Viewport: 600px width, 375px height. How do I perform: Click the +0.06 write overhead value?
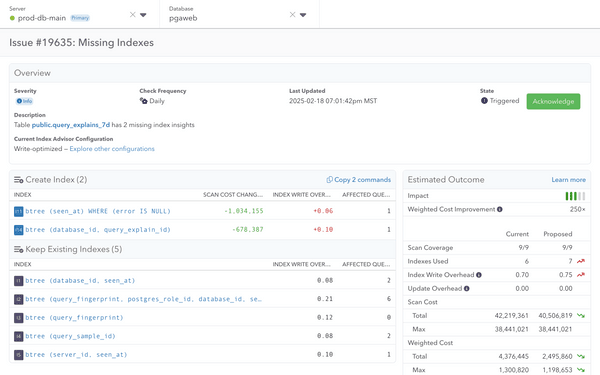point(323,211)
